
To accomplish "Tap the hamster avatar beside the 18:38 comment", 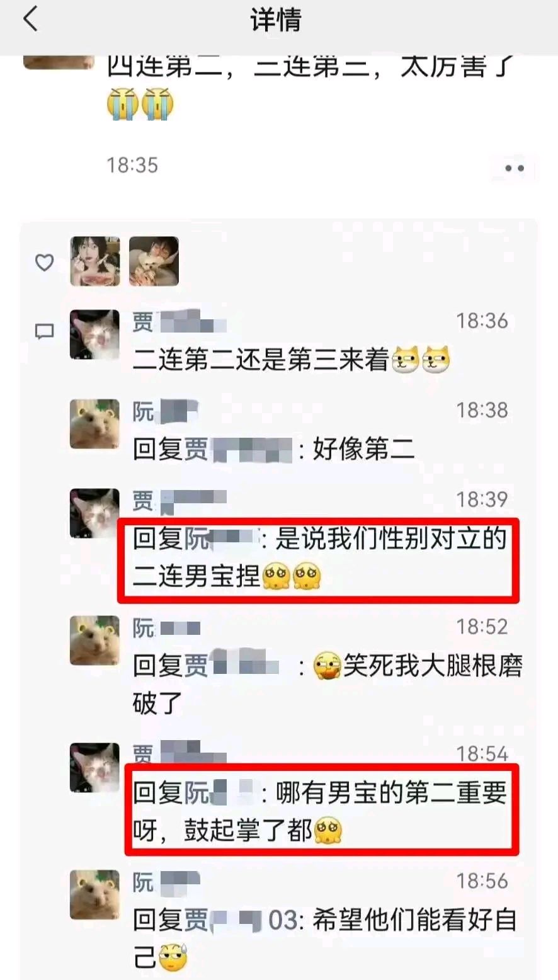I will 94,424.
